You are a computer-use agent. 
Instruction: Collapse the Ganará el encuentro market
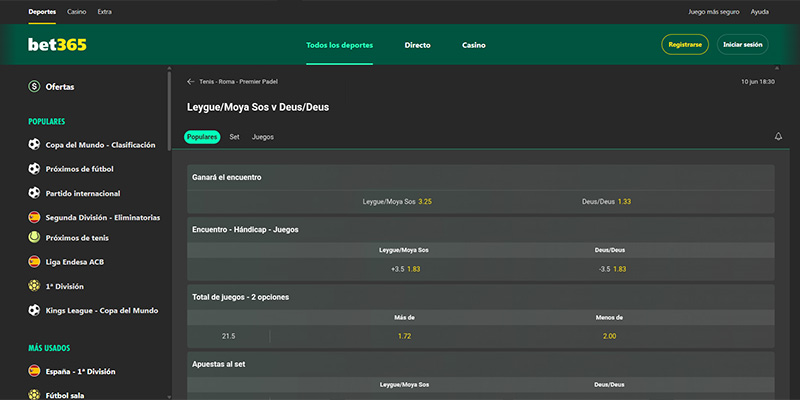click(x=480, y=177)
